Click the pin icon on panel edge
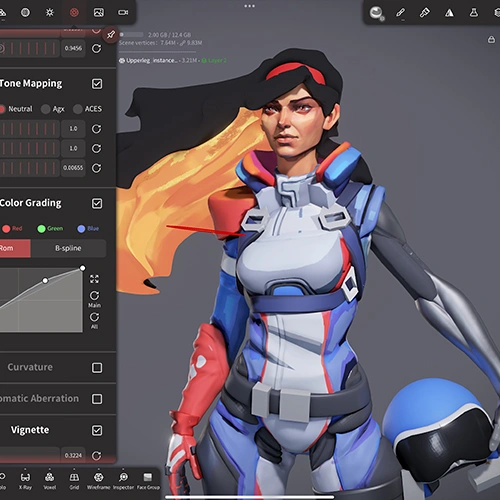This screenshot has height=500, width=500. 111,34
